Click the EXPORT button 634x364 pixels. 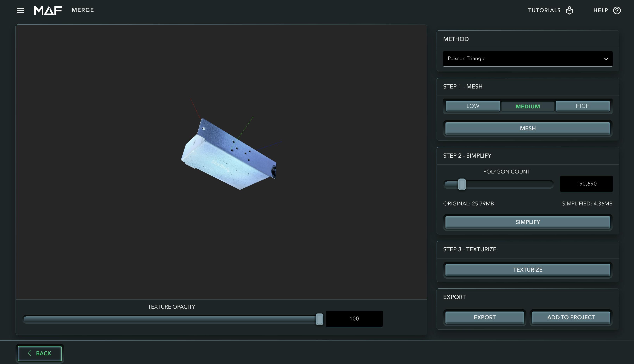484,317
